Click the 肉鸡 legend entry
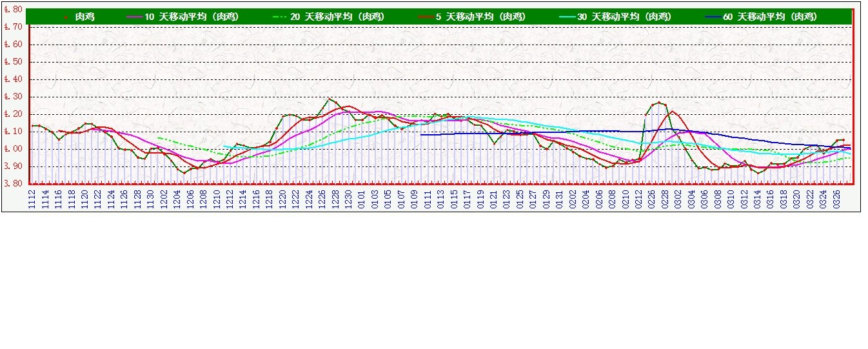 pos(77,17)
